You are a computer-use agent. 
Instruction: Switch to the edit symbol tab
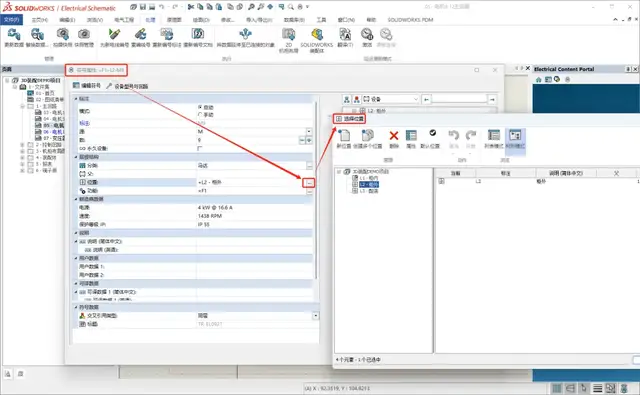(x=87, y=86)
